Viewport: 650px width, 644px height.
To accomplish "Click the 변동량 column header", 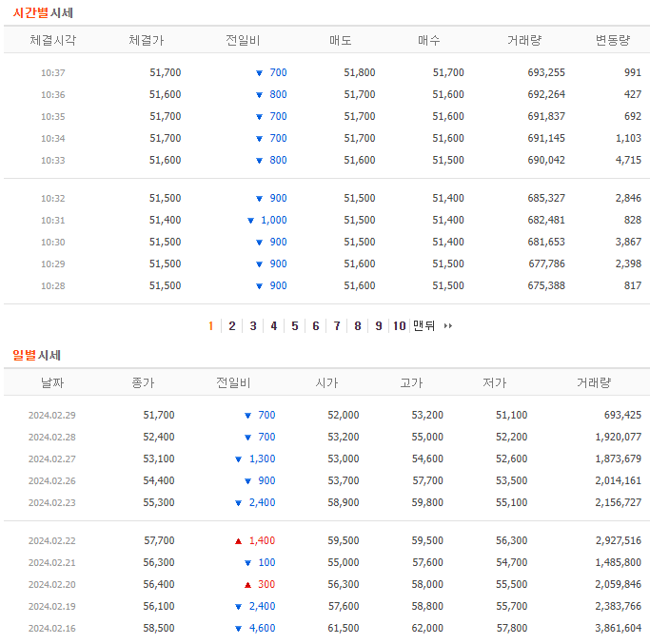I will 613,40.
